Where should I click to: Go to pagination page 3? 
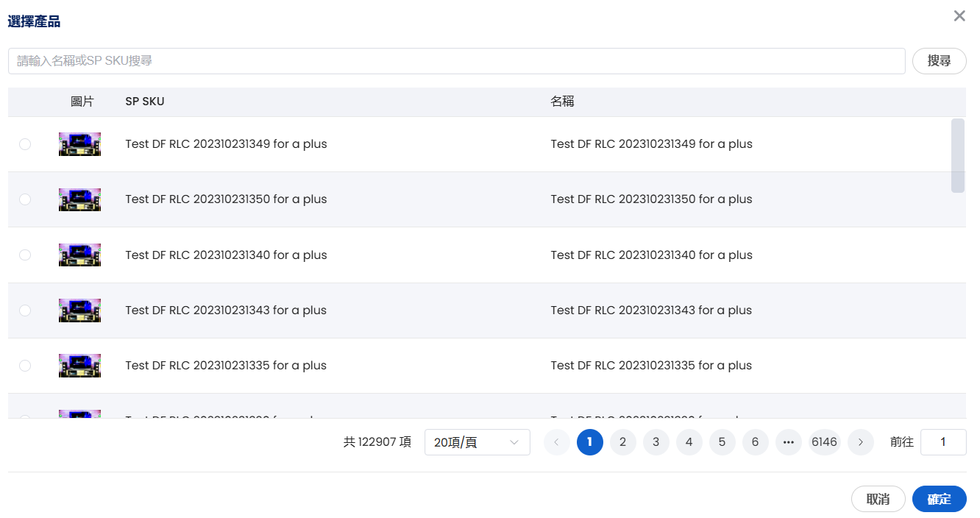[x=656, y=442]
